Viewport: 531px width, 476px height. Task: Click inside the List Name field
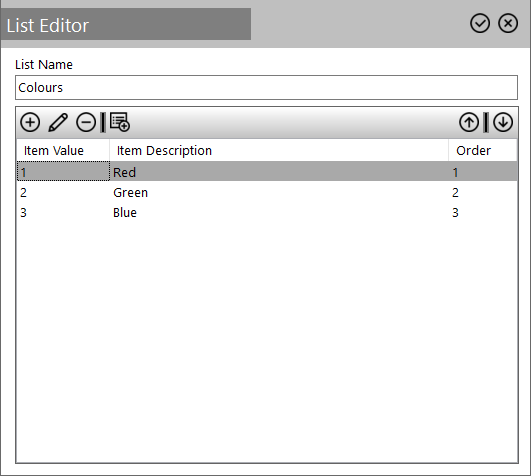coord(267,88)
